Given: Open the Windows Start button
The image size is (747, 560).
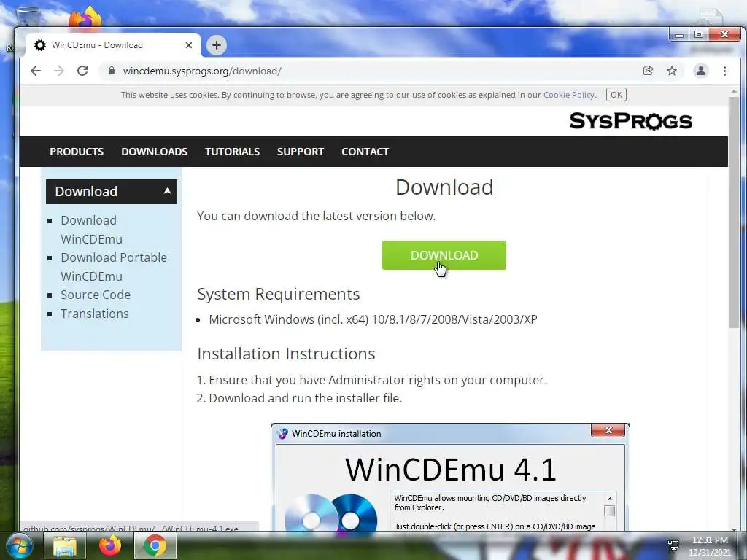Looking at the screenshot, I should pos(20,545).
